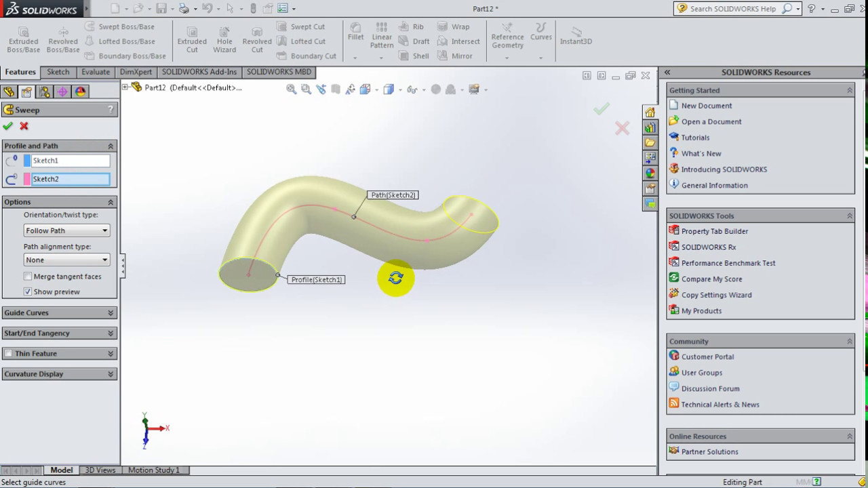The width and height of the screenshot is (868, 488).
Task: Collapse Profile and Path section
Action: click(x=111, y=146)
